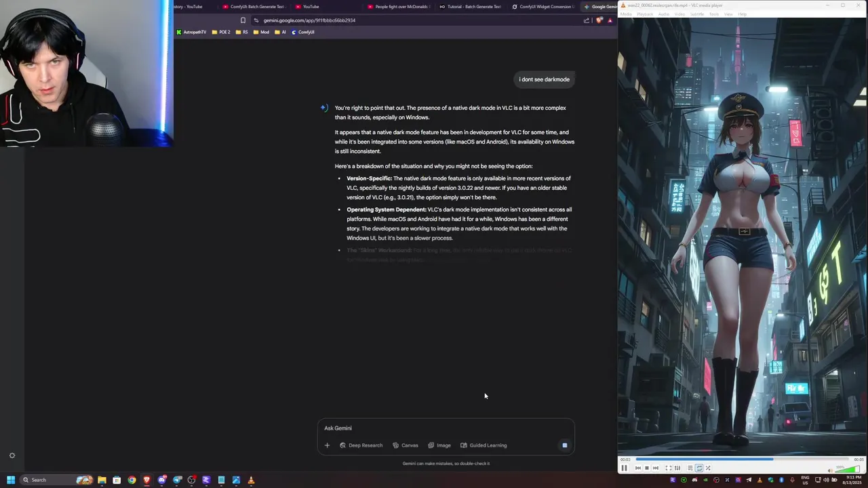Open the AI bookmarks folder
The image size is (868, 488).
click(281, 32)
